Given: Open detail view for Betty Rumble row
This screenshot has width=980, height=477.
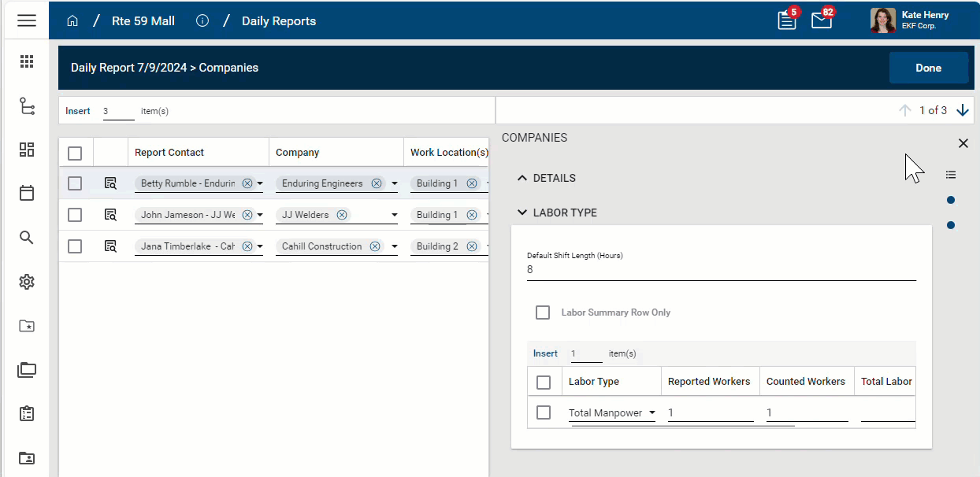Looking at the screenshot, I should pos(110,183).
